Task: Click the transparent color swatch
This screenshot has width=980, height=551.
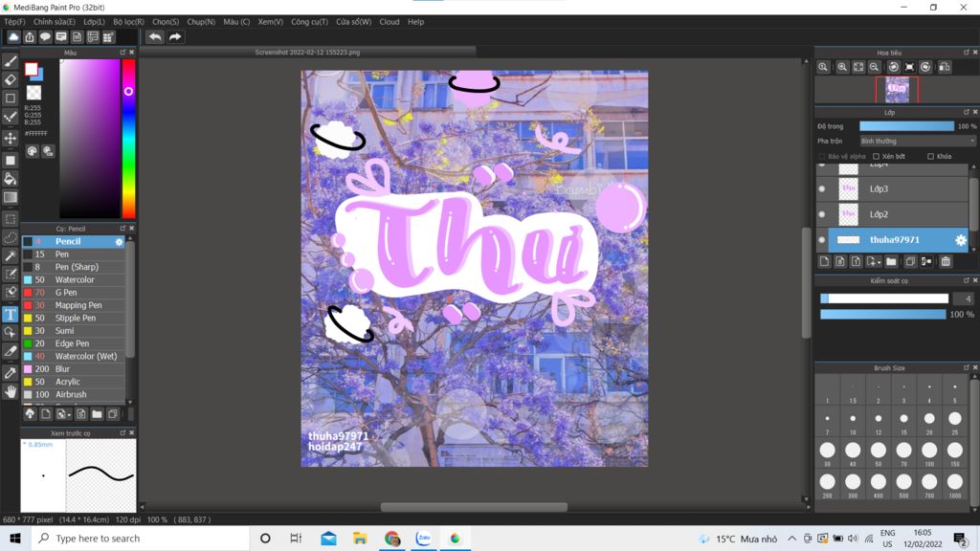Action: (x=33, y=93)
